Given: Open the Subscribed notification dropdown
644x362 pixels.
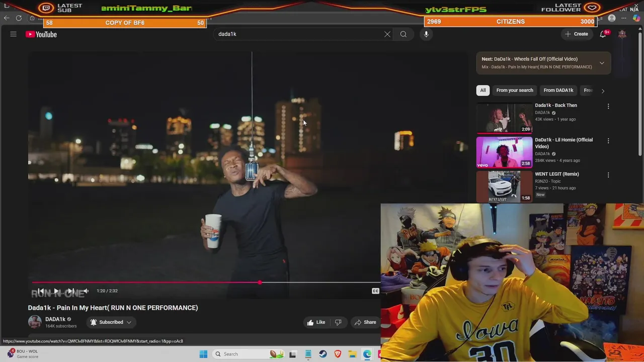Looking at the screenshot, I should [x=111, y=322].
